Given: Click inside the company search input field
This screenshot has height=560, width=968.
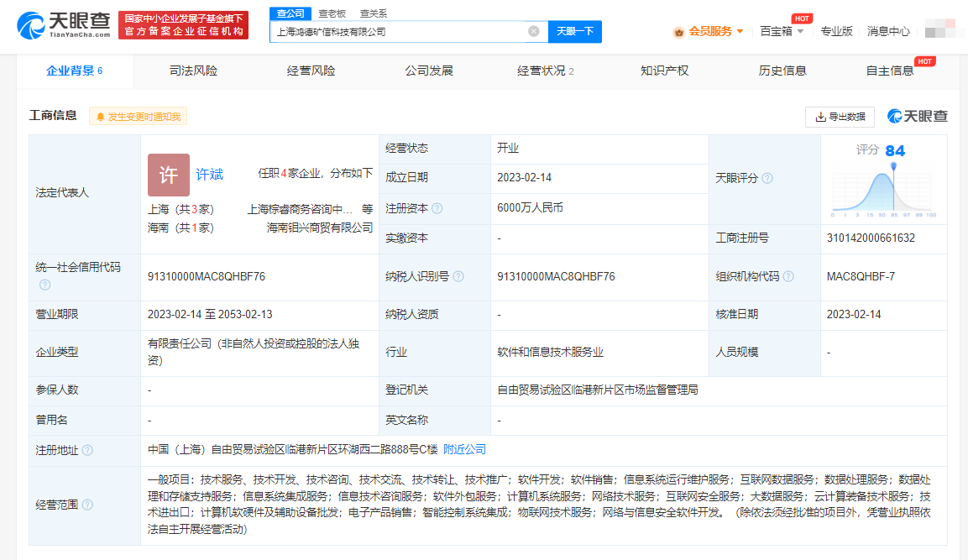Looking at the screenshot, I should [403, 30].
